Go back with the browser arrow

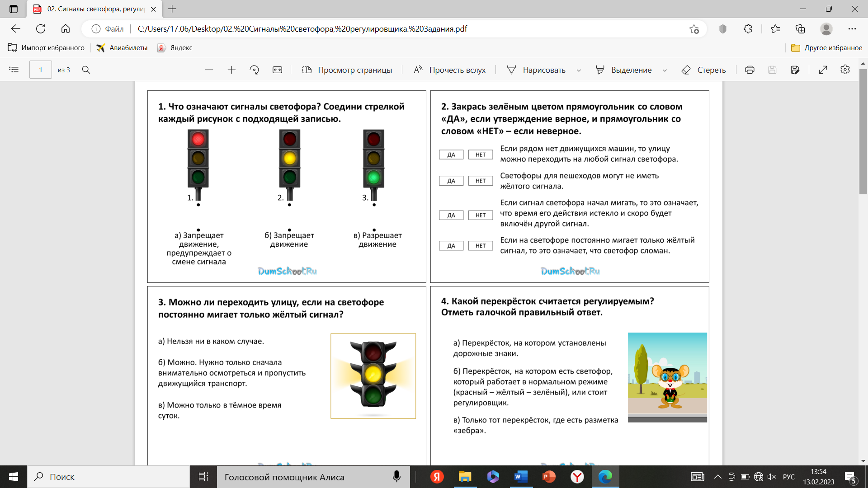(16, 29)
